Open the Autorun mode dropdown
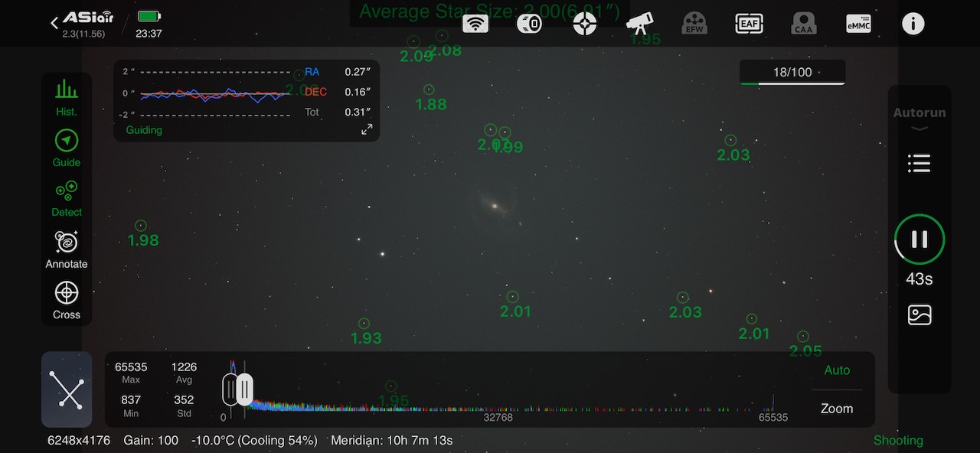980x453 pixels. coord(920,117)
